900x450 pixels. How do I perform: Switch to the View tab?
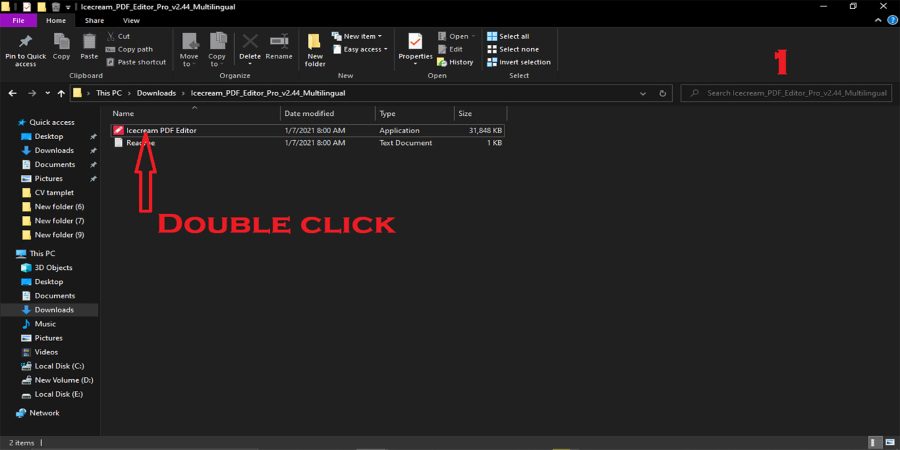point(131,21)
